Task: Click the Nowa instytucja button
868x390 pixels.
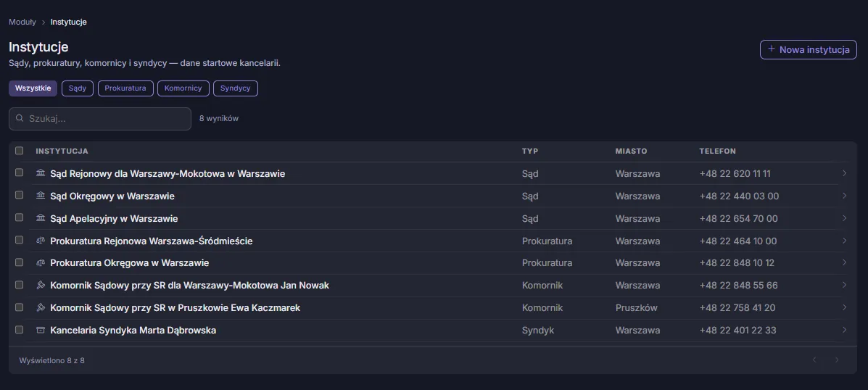Action: 809,50
